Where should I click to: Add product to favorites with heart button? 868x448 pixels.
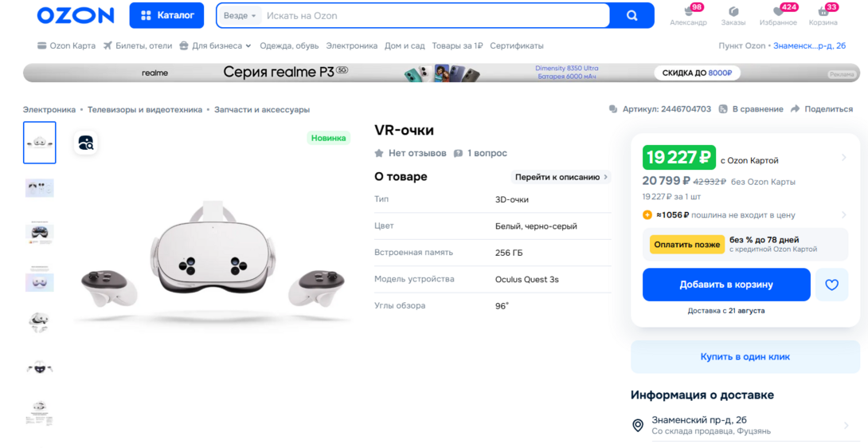click(x=831, y=285)
